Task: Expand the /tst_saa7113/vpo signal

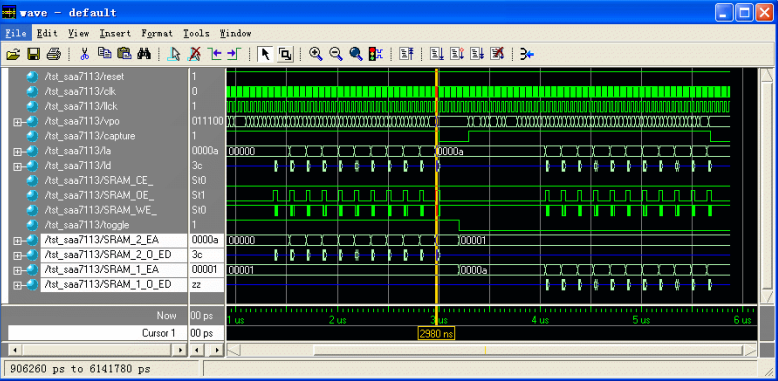Action: pyautogui.click(x=17, y=121)
